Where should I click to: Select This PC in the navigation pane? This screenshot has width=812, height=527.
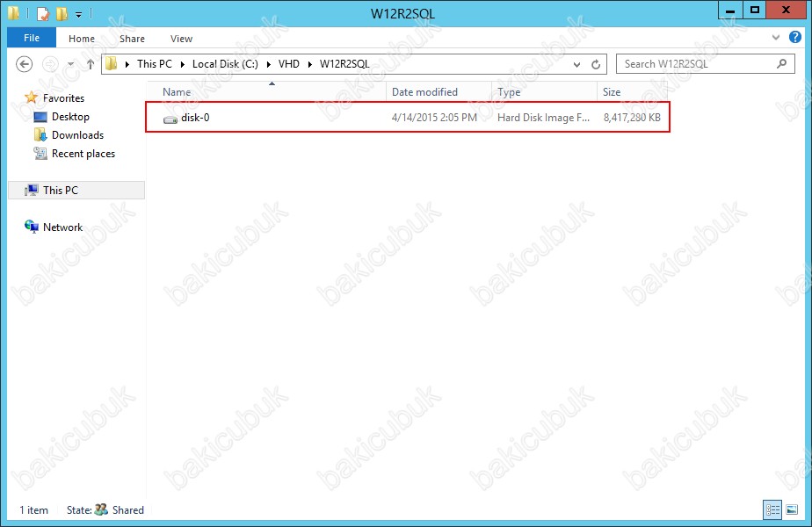[x=76, y=190]
